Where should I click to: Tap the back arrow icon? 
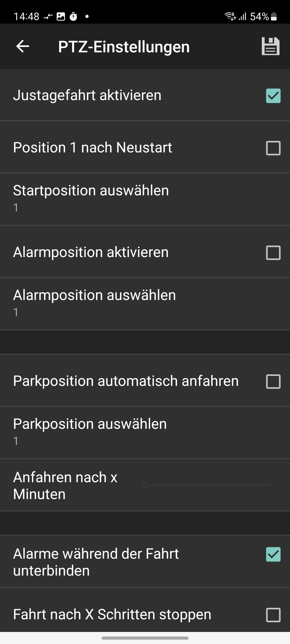click(23, 46)
